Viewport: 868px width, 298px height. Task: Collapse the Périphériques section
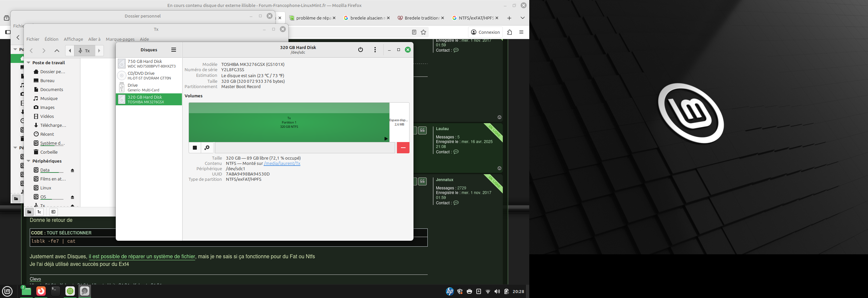[x=29, y=161]
